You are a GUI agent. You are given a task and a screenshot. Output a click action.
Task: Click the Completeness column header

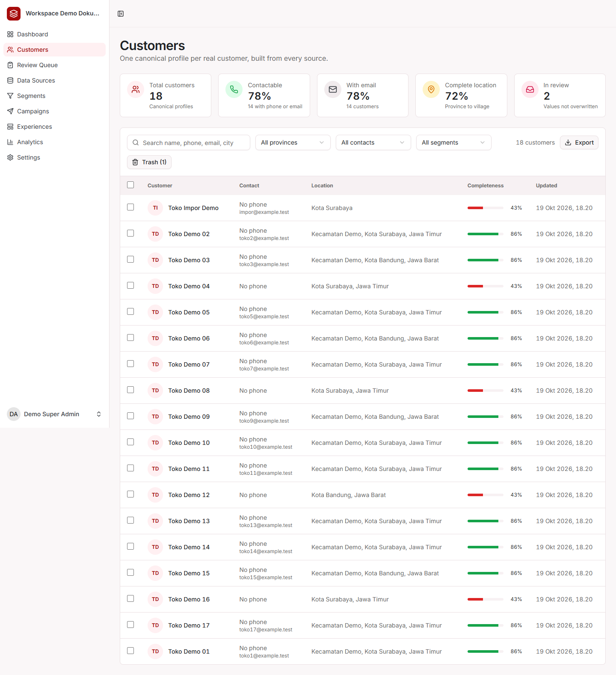pyautogui.click(x=486, y=186)
